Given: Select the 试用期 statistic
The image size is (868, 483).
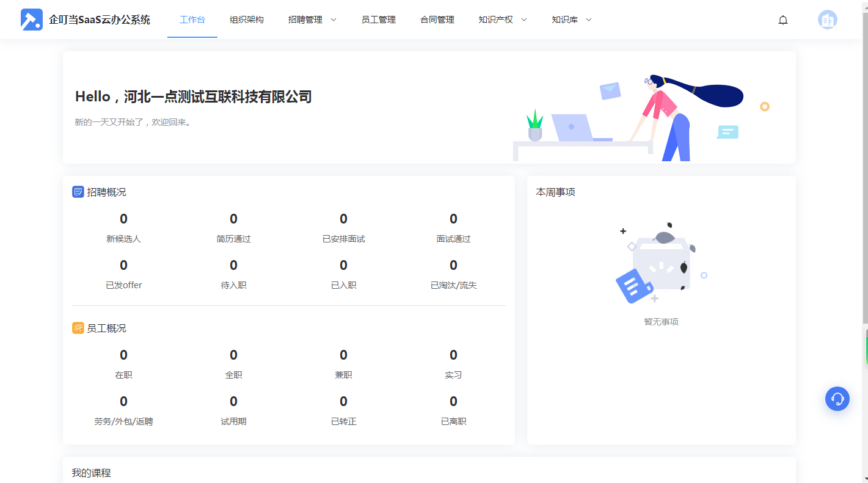Looking at the screenshot, I should point(233,411).
